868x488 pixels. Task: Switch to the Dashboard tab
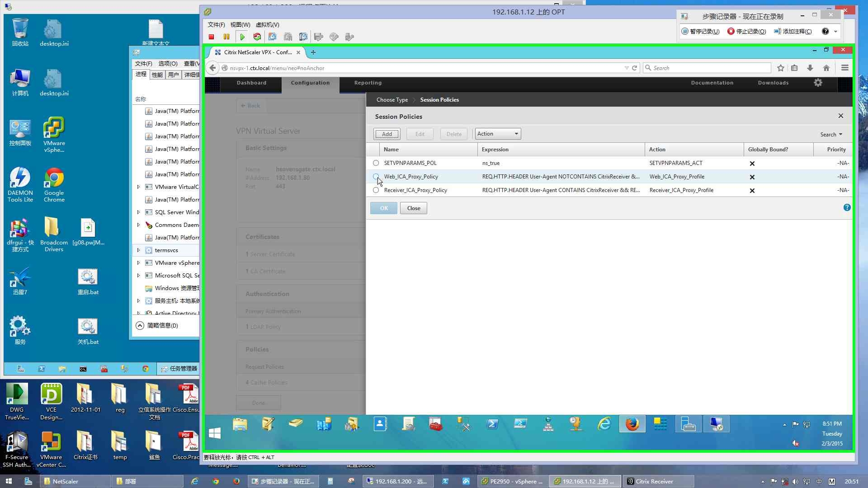251,83
